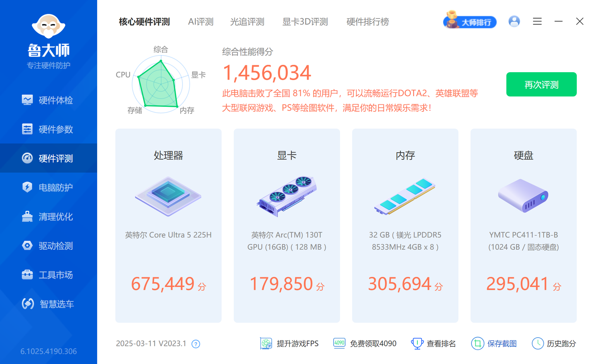Click the 内存 memory stick illustration
Image resolution: width=595 pixels, height=364 pixels.
[405, 196]
